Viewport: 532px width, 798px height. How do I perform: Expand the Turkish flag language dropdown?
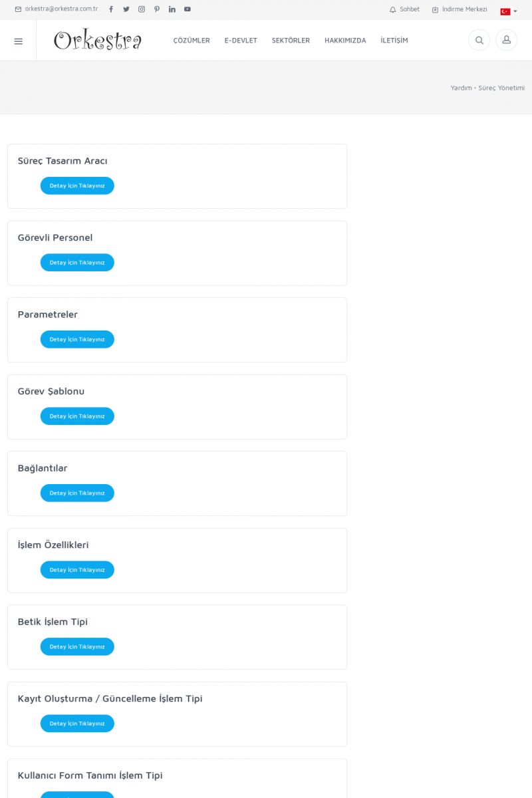coord(509,11)
